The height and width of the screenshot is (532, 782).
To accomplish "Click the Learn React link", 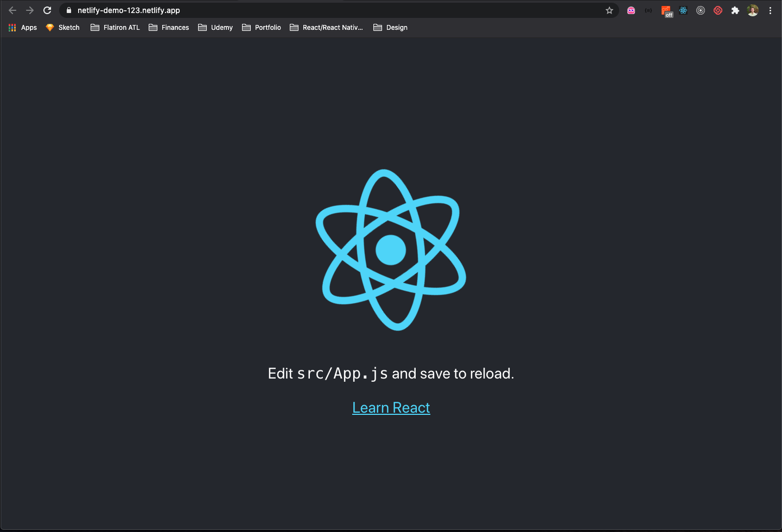I will pyautogui.click(x=391, y=408).
